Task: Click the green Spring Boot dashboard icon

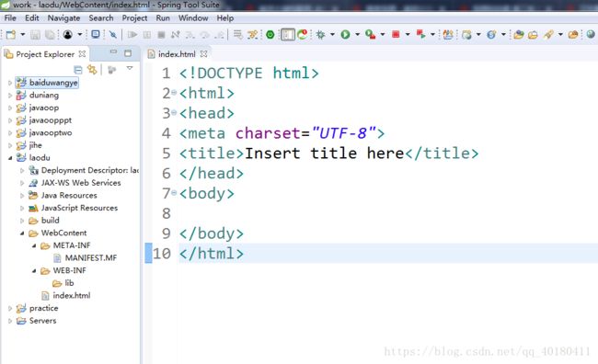Action: pyautogui.click(x=270, y=35)
